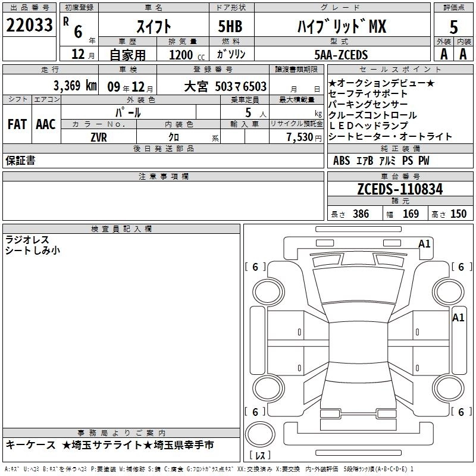Click length value 386
The height and width of the screenshot is (476, 476).
click(361, 214)
